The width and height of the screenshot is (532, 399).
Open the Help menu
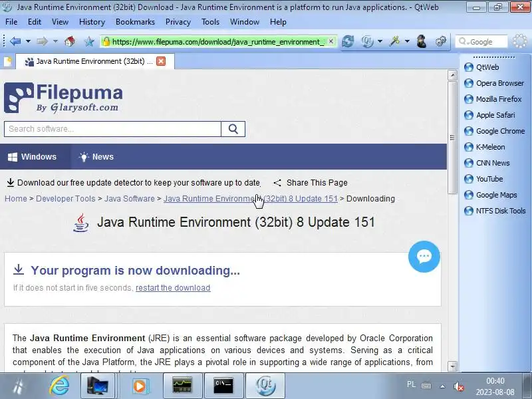click(278, 22)
